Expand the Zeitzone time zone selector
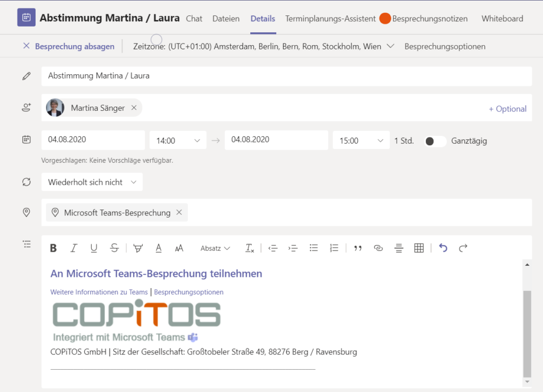 point(390,46)
